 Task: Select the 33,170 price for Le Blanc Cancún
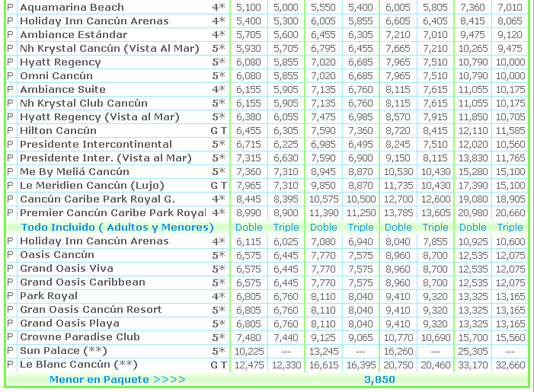pos(473,365)
